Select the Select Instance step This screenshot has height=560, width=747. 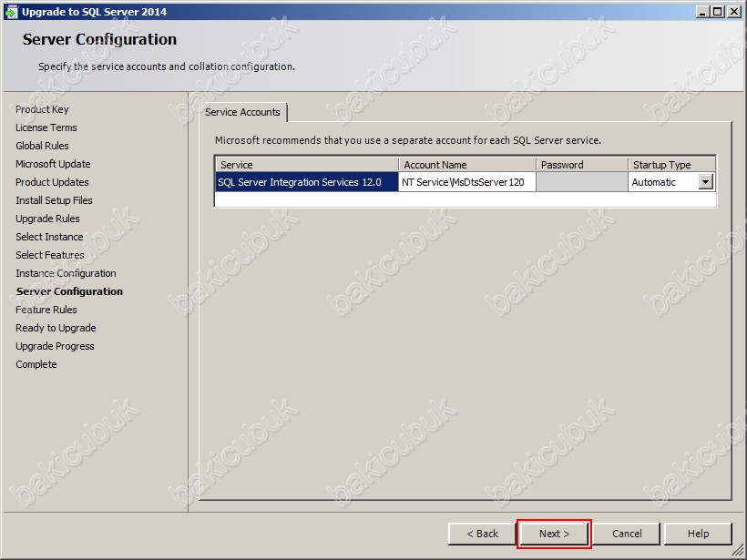[x=49, y=237]
